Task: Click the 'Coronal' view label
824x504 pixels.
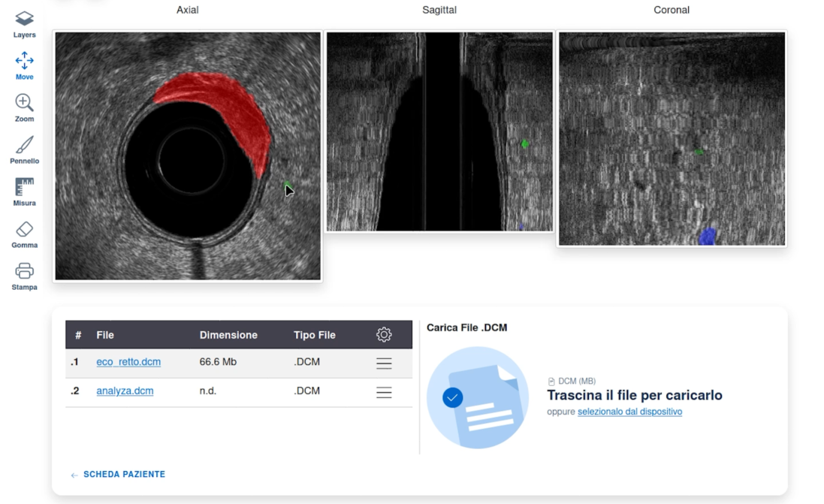Action: tap(672, 10)
